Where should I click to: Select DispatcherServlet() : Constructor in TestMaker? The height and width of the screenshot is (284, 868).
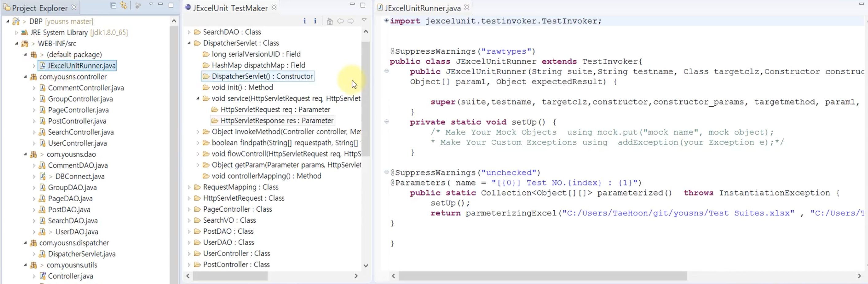click(x=258, y=76)
